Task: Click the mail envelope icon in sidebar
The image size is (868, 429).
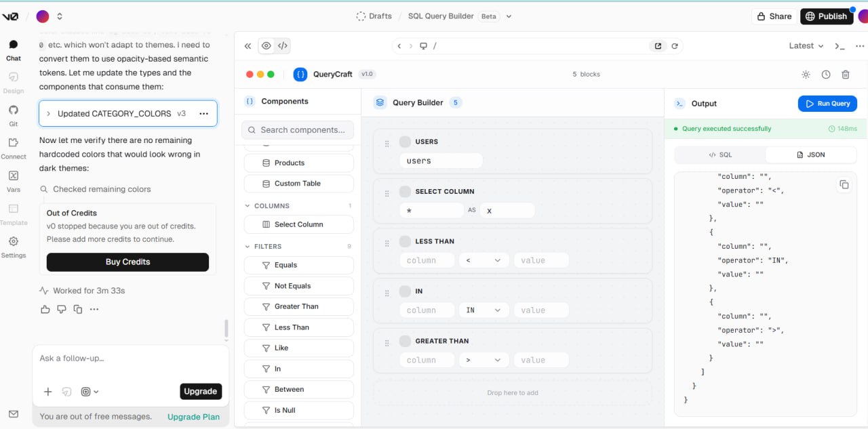Action: (x=14, y=414)
